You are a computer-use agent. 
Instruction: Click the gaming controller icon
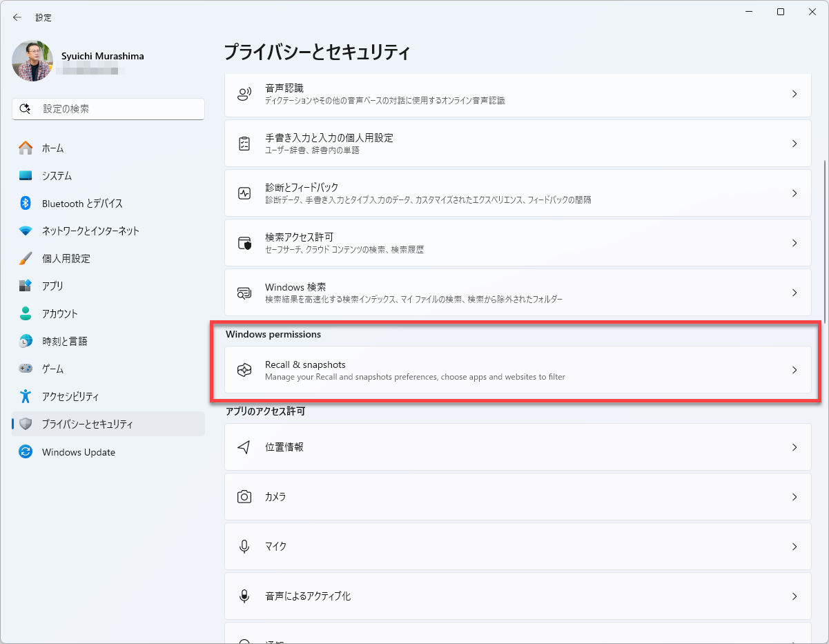(x=26, y=369)
